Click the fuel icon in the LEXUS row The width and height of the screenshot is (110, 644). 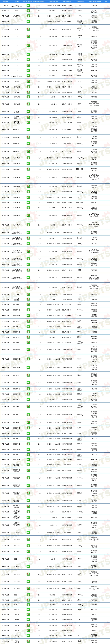click(x=28, y=5)
